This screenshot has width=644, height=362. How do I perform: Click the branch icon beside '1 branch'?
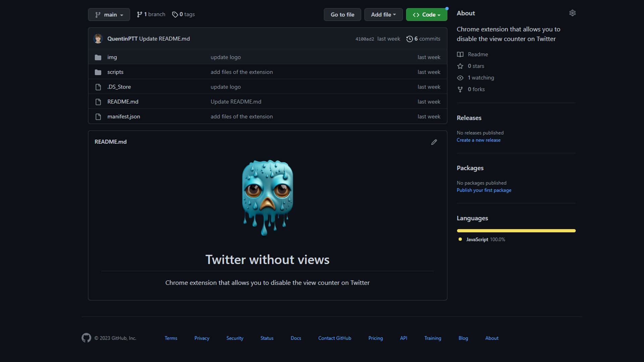(140, 14)
